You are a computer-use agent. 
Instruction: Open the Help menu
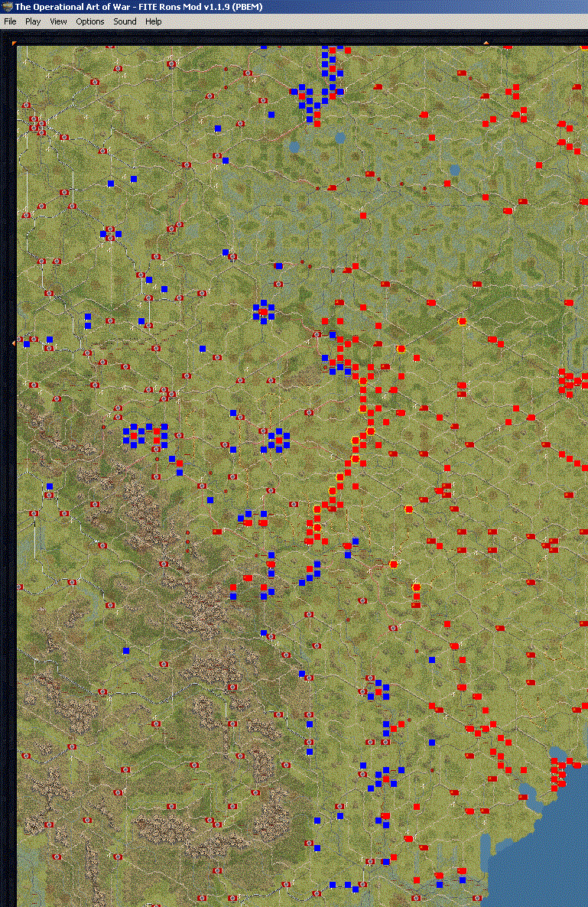click(x=153, y=21)
